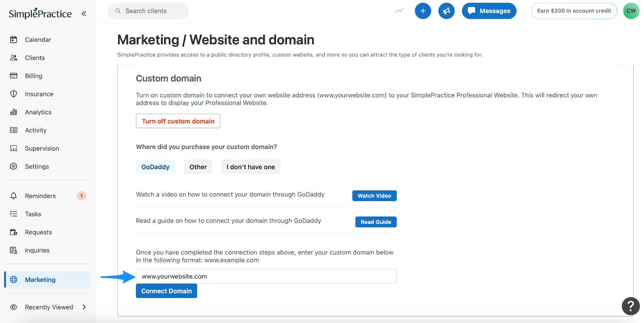The width and height of the screenshot is (644, 323).
Task: Click the Calendar icon in sidebar
Action: pyautogui.click(x=14, y=39)
